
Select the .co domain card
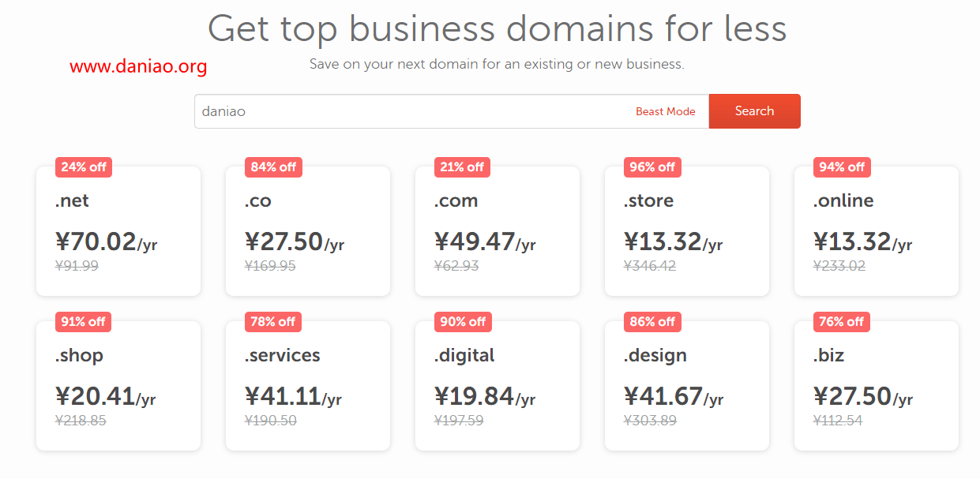pos(308,230)
